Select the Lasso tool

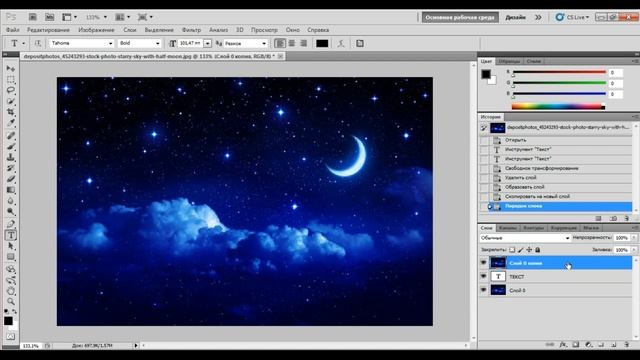(11, 90)
